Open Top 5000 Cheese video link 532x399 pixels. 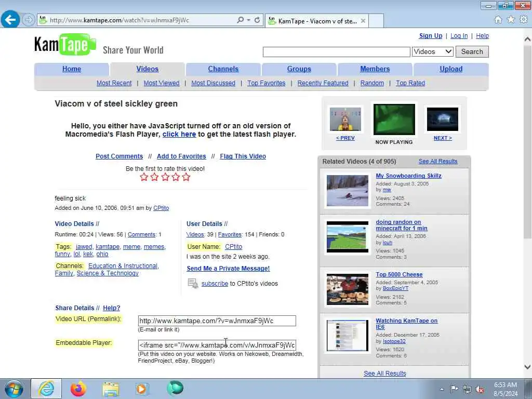click(x=399, y=274)
